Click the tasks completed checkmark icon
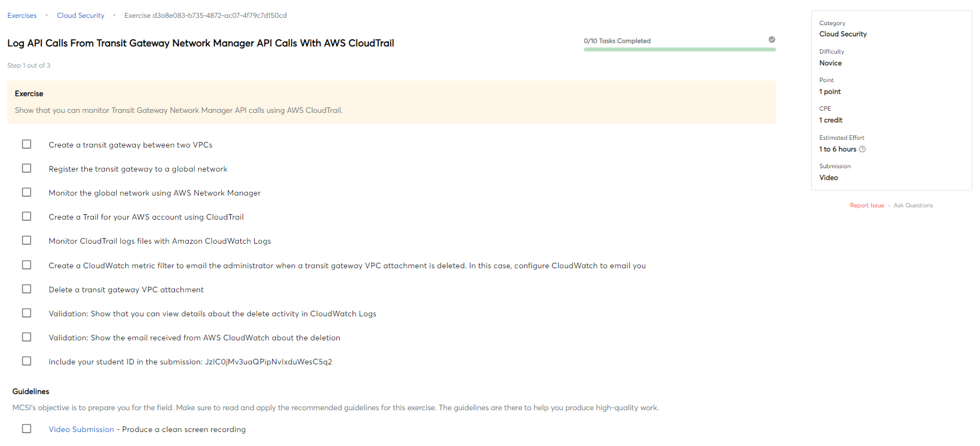The image size is (980, 446). coord(772,40)
